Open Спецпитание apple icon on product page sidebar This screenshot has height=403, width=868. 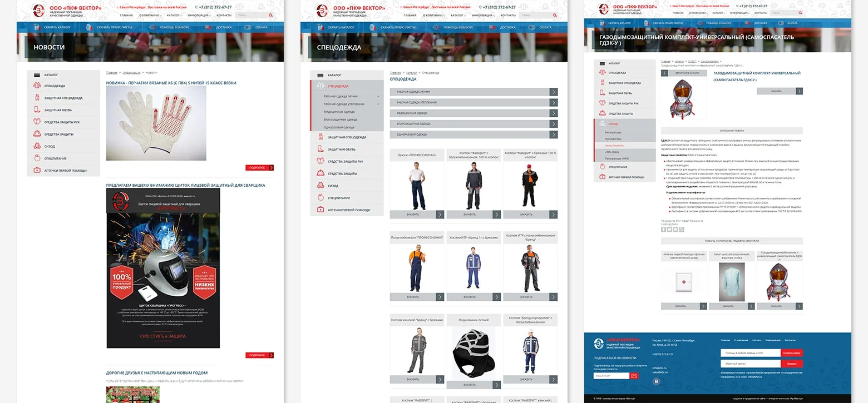[602, 167]
